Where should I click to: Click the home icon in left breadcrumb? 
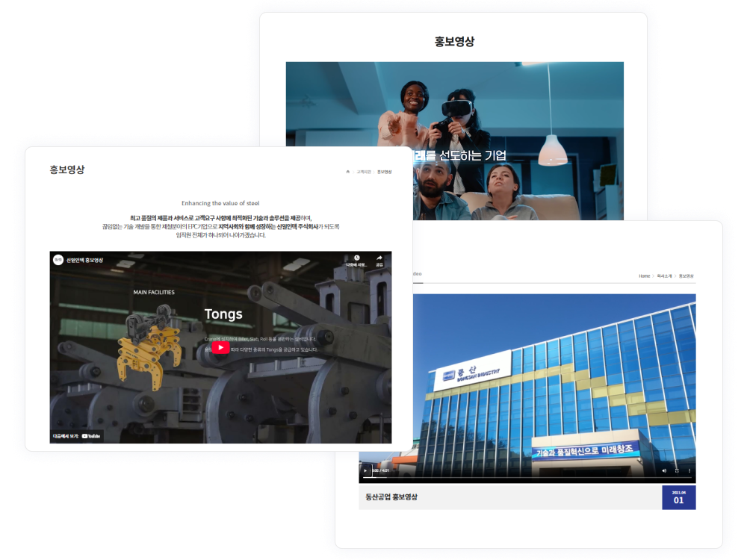tap(347, 172)
